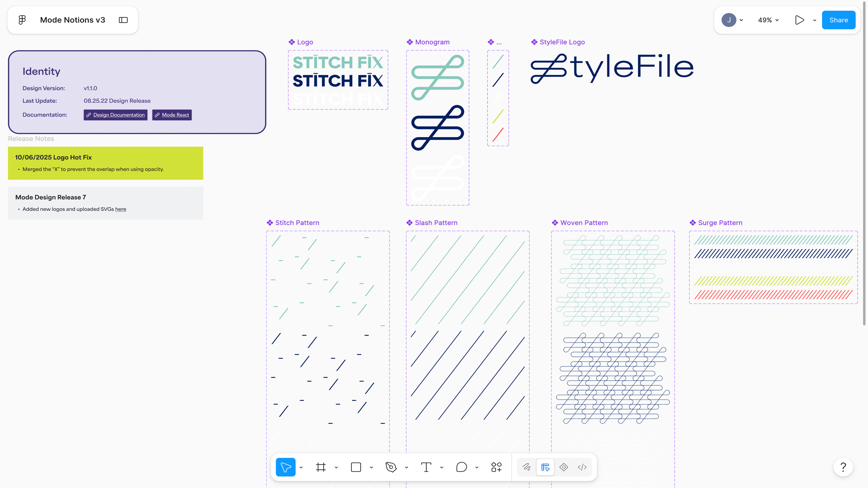Select the red slash variant

[498, 135]
